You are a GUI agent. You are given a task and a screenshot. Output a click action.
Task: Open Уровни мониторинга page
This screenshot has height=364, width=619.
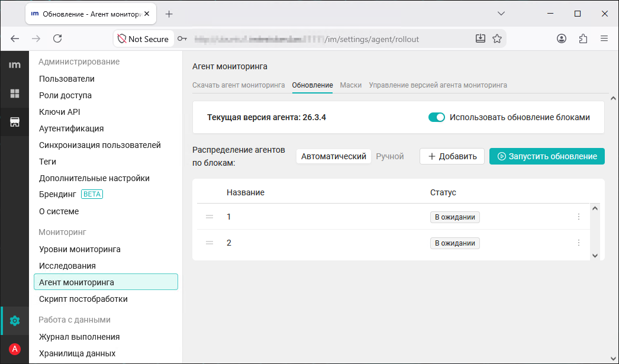pyautogui.click(x=80, y=250)
